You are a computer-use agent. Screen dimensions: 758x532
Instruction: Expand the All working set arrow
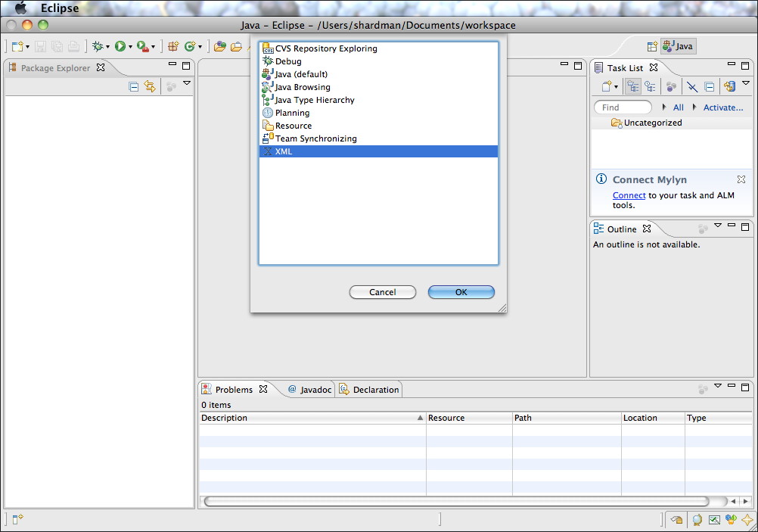664,107
